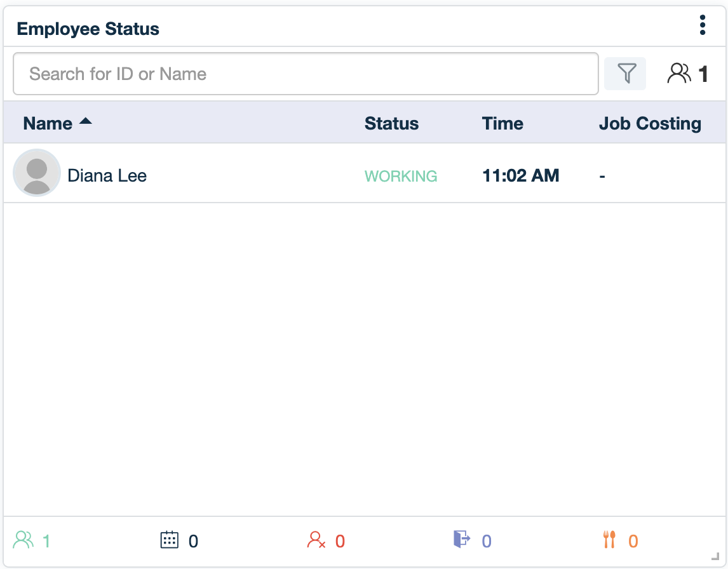The width and height of the screenshot is (728, 569).
Task: Click Diana Lee's 11:02 AM clock-in time
Action: point(520,175)
